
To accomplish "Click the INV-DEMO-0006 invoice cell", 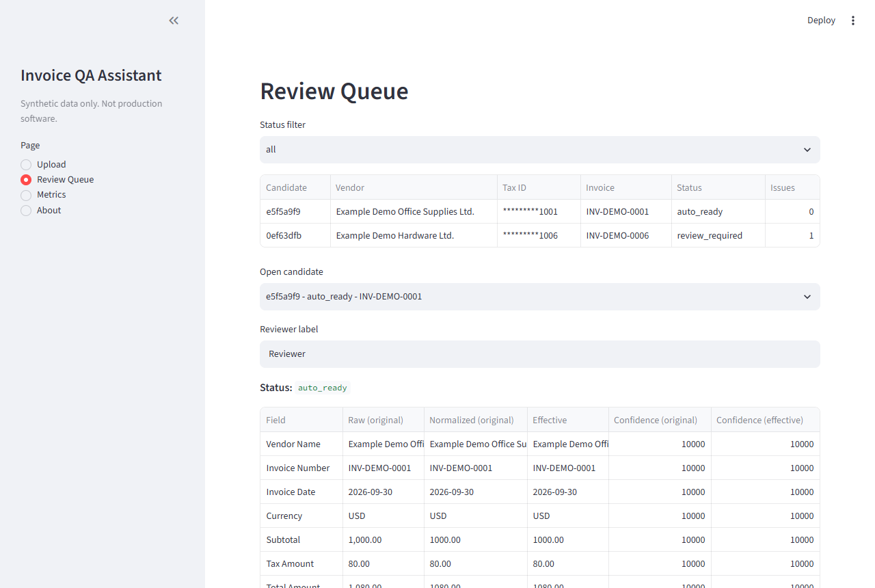I will click(625, 235).
